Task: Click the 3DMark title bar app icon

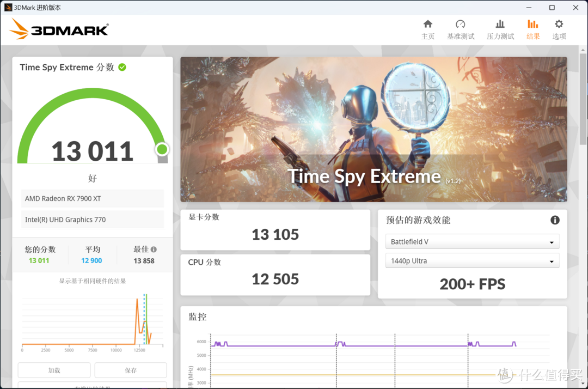Action: point(8,8)
